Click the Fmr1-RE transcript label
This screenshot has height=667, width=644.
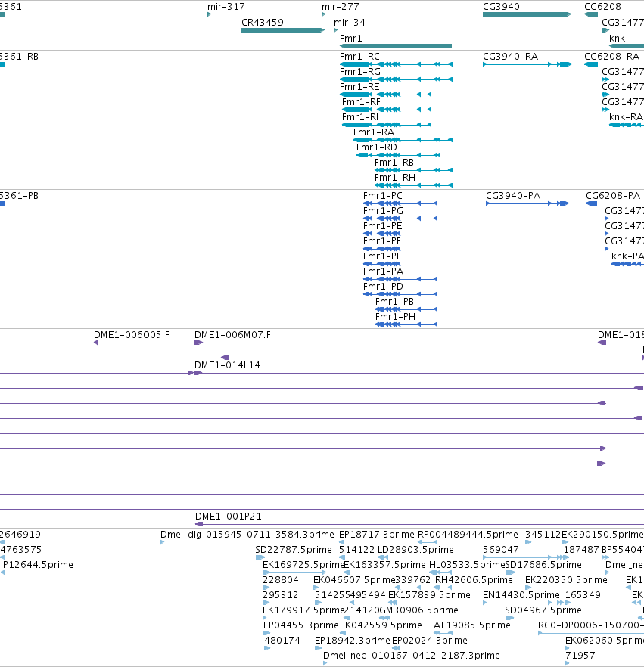[x=359, y=87]
